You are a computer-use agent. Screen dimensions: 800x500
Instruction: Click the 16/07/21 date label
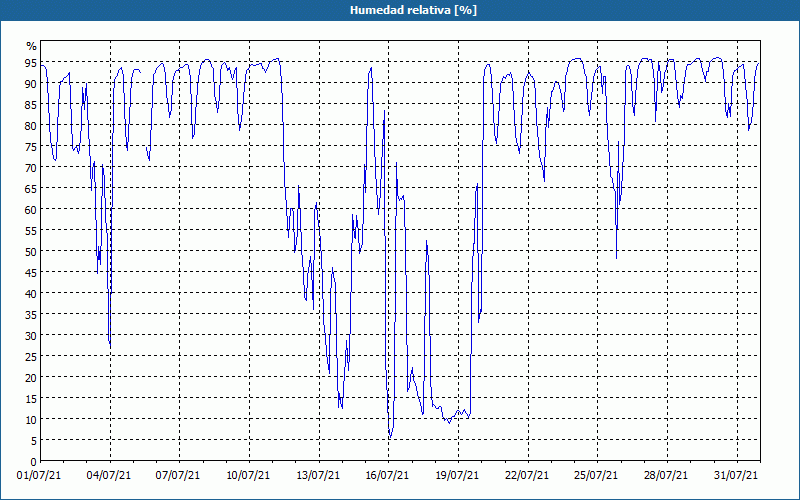point(387,475)
